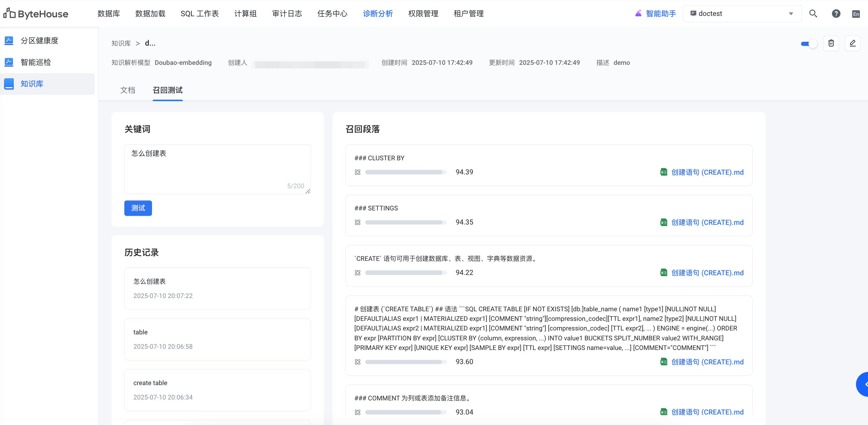Open the SQL 工作表 menu
Viewport: 868px width, 425px height.
point(199,14)
